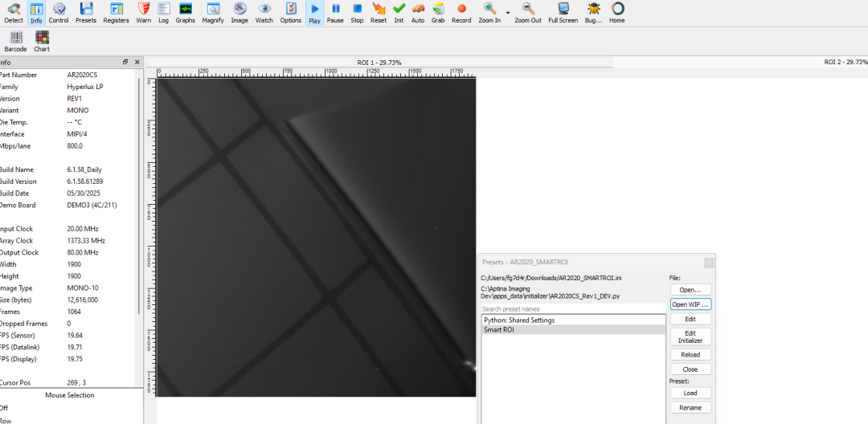Image resolution: width=868 pixels, height=424 pixels.
Task: Open the Graphs tool
Action: click(x=186, y=13)
